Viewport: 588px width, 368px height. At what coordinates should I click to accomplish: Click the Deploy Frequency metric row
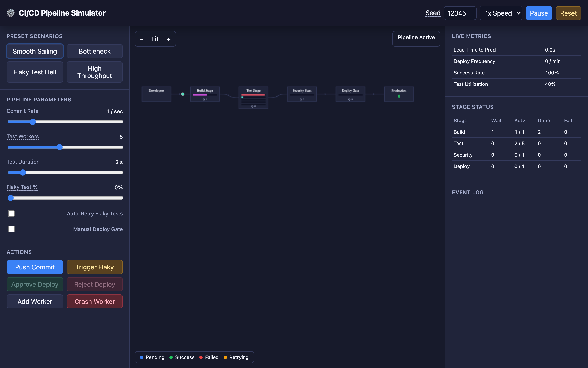pyautogui.click(x=517, y=61)
